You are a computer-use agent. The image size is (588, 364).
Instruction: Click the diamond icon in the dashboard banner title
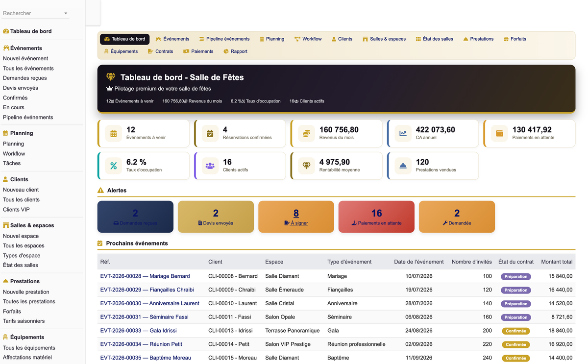pos(111,77)
